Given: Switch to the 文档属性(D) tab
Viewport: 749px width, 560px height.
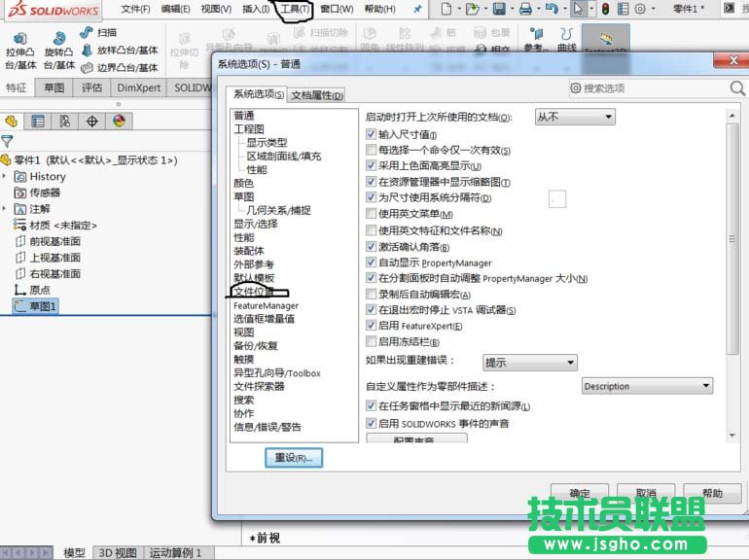Looking at the screenshot, I should pos(317,95).
